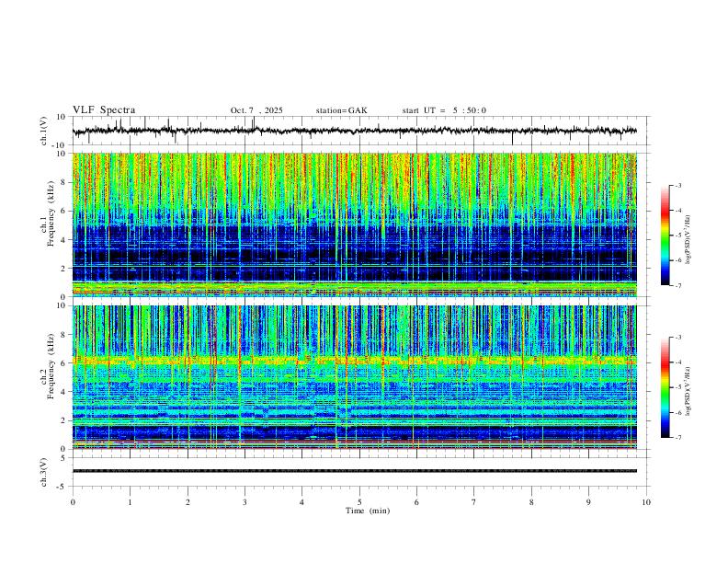This screenshot has width=728, height=563.
Task: Click the "-7" tick on upper colorbar
Action: pyautogui.click(x=677, y=285)
